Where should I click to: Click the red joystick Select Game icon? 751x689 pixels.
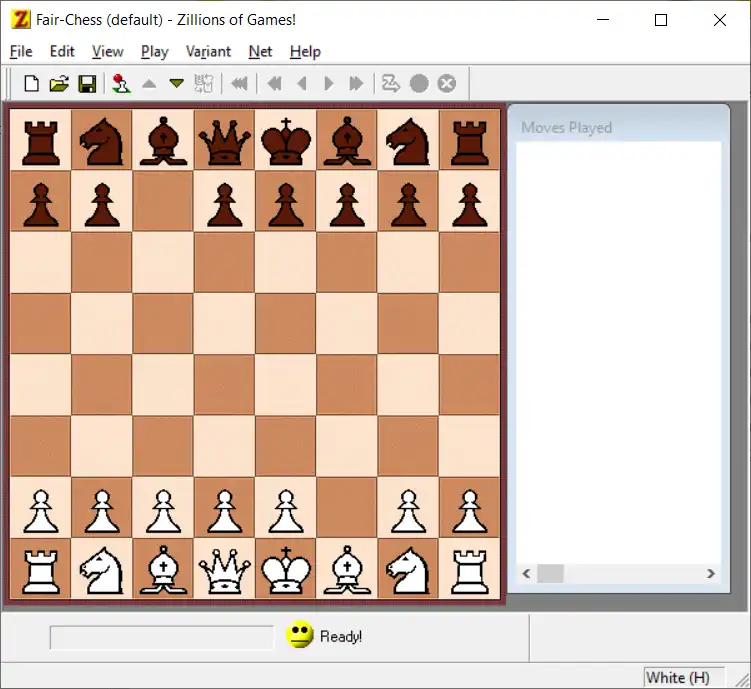click(x=121, y=84)
